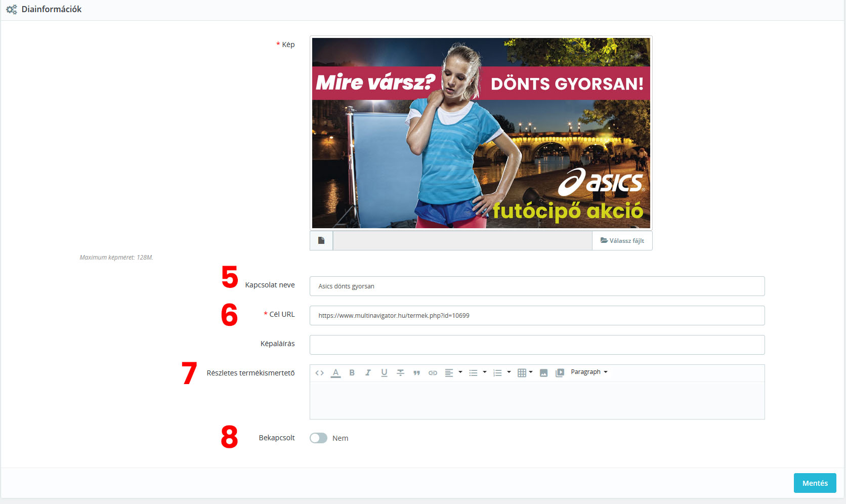Click the Válassz fájlt button
846x504 pixels.
pyautogui.click(x=622, y=241)
